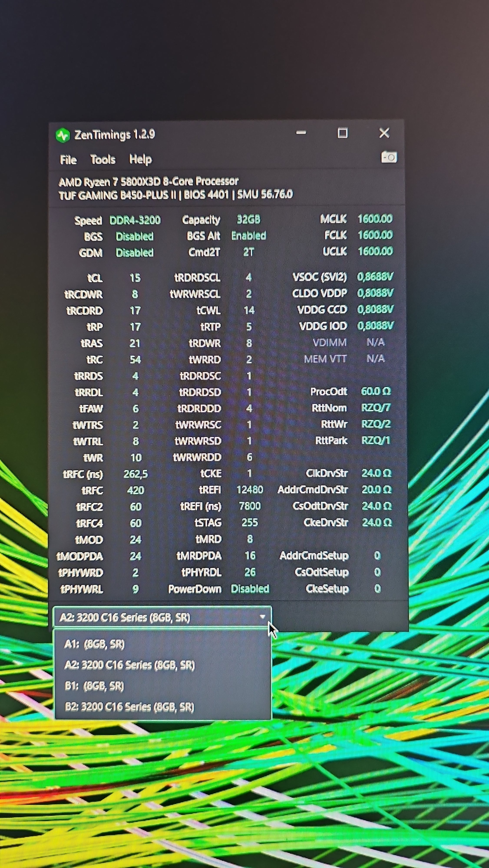Maximize the ZenTimings window
The width and height of the screenshot is (489, 868).
(343, 133)
